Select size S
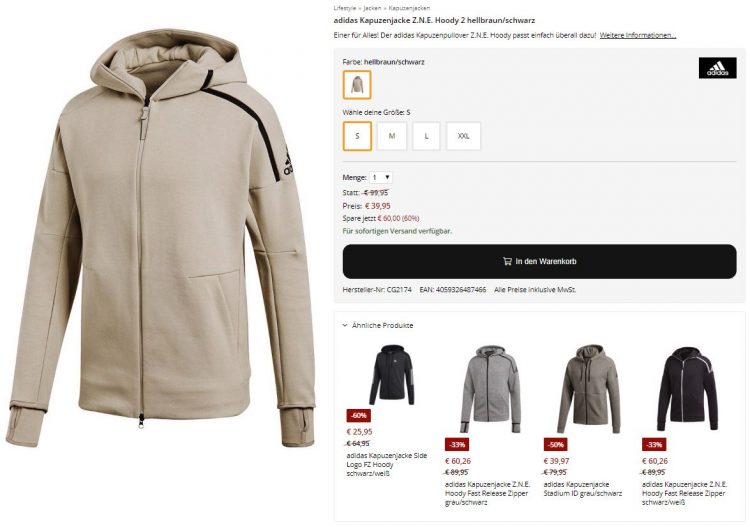Image resolution: width=750 pixels, height=527 pixels. pyautogui.click(x=357, y=136)
